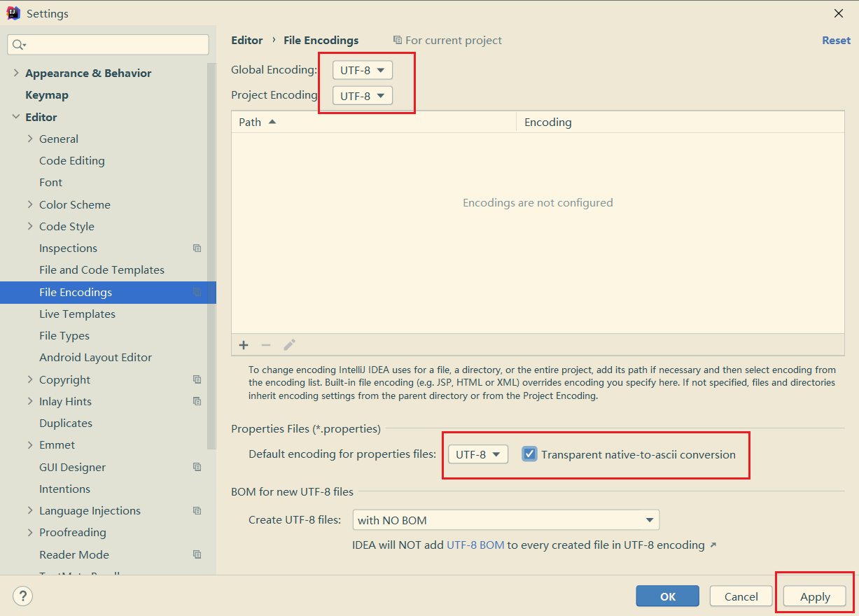The image size is (859, 616).
Task: Open Android Layout Editor page
Action: (95, 358)
